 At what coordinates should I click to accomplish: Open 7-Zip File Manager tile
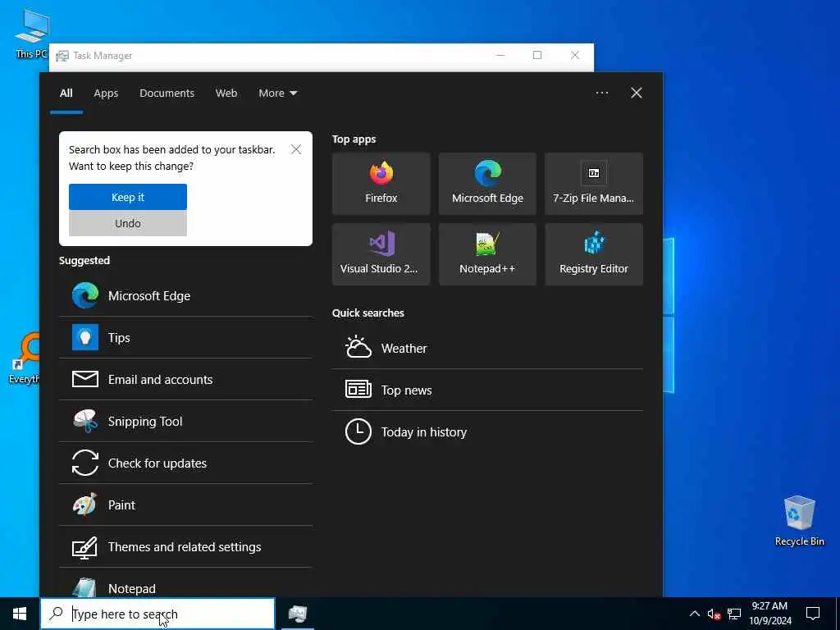tap(594, 184)
